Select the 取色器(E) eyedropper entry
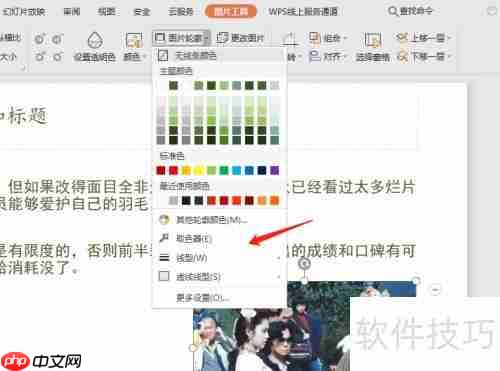 coord(219,238)
